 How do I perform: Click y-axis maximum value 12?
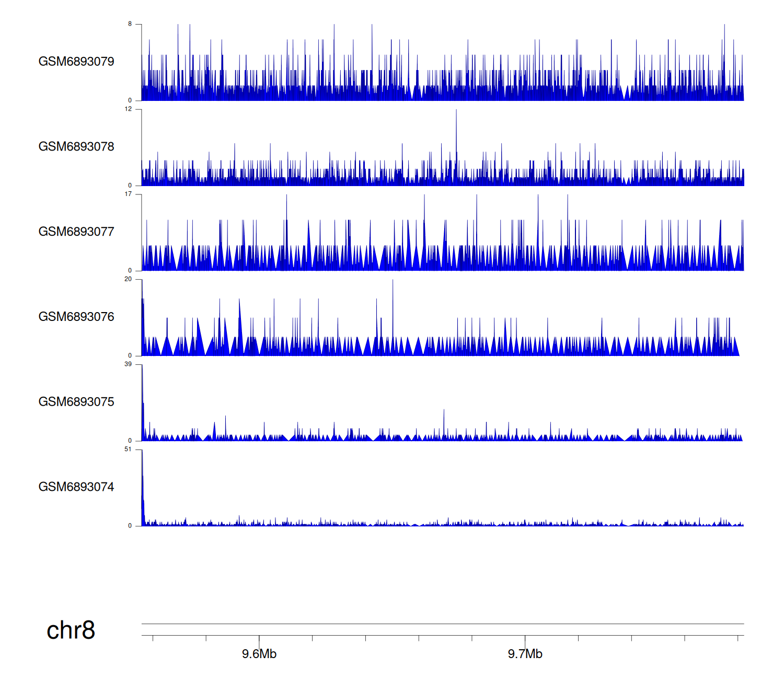pyautogui.click(x=129, y=109)
